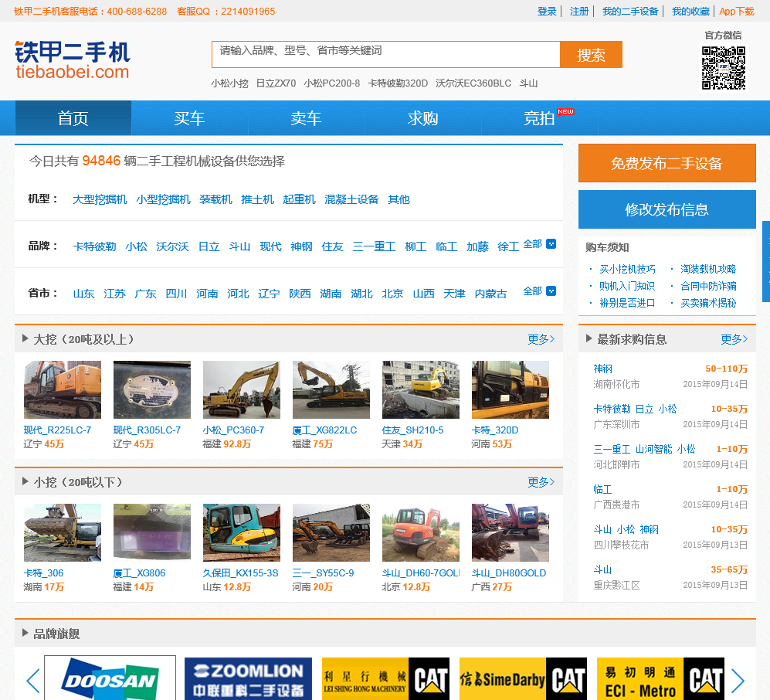Click the 大挖（20吨及以上）section triangle
The width and height of the screenshot is (770, 700).
click(x=25, y=338)
